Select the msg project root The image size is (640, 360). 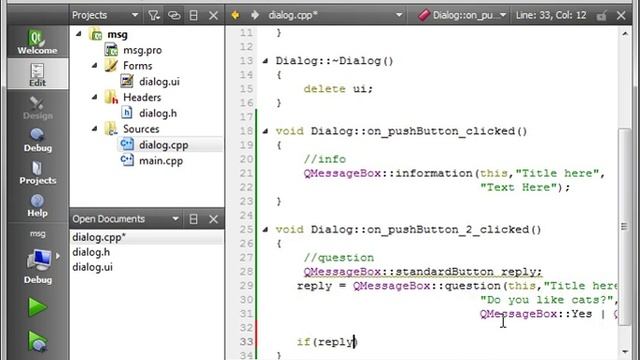(118, 35)
